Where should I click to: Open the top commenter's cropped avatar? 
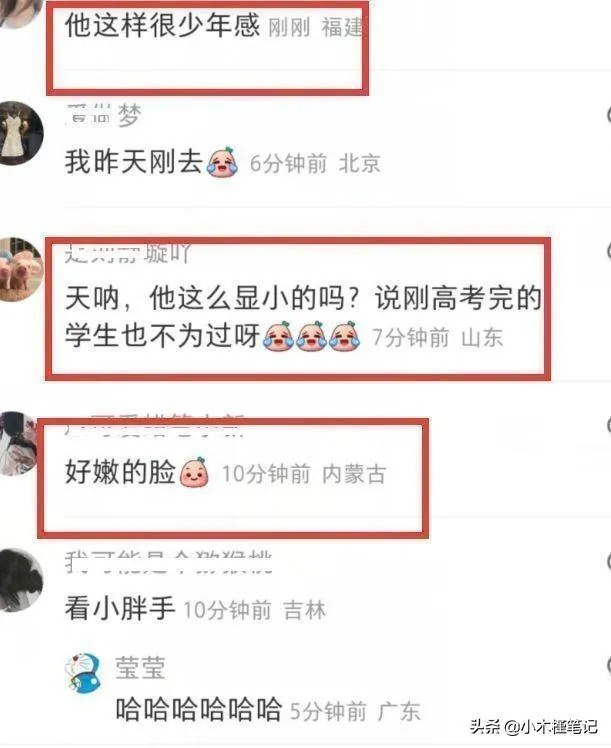coord(15,11)
